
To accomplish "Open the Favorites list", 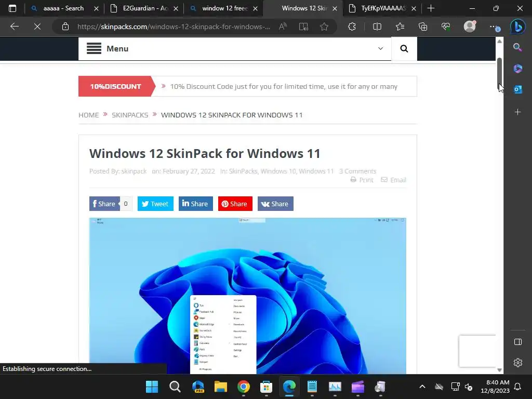I will pyautogui.click(x=400, y=26).
